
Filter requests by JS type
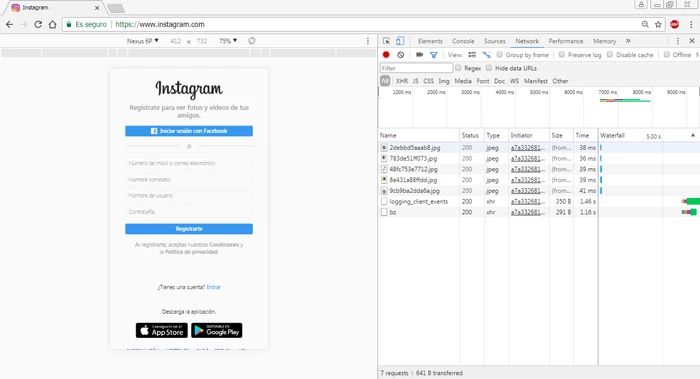click(x=416, y=81)
